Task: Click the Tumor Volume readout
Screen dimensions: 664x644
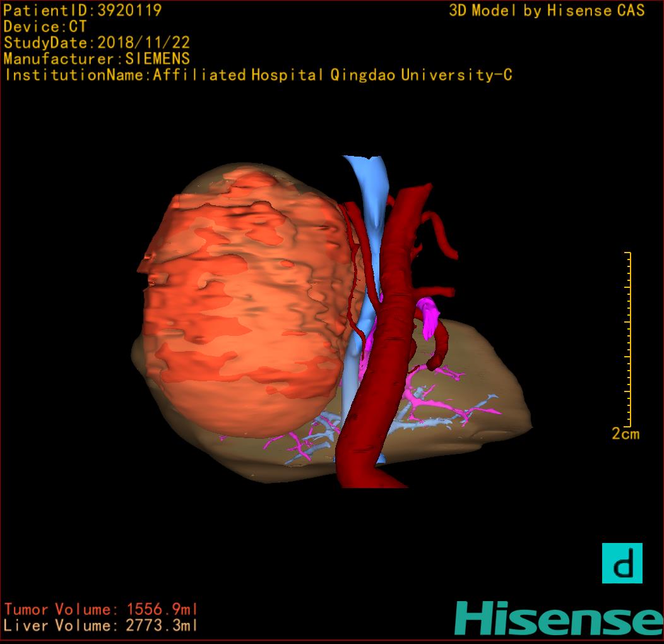Action: [x=101, y=609]
